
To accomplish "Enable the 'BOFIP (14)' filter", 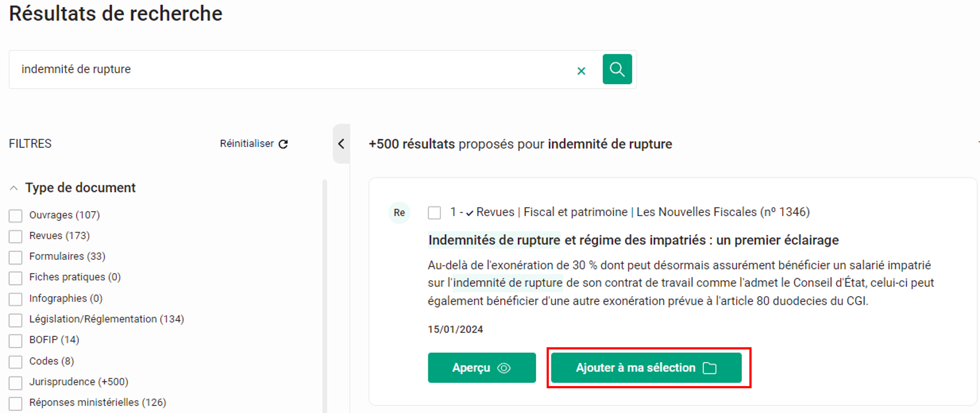I will (x=15, y=341).
